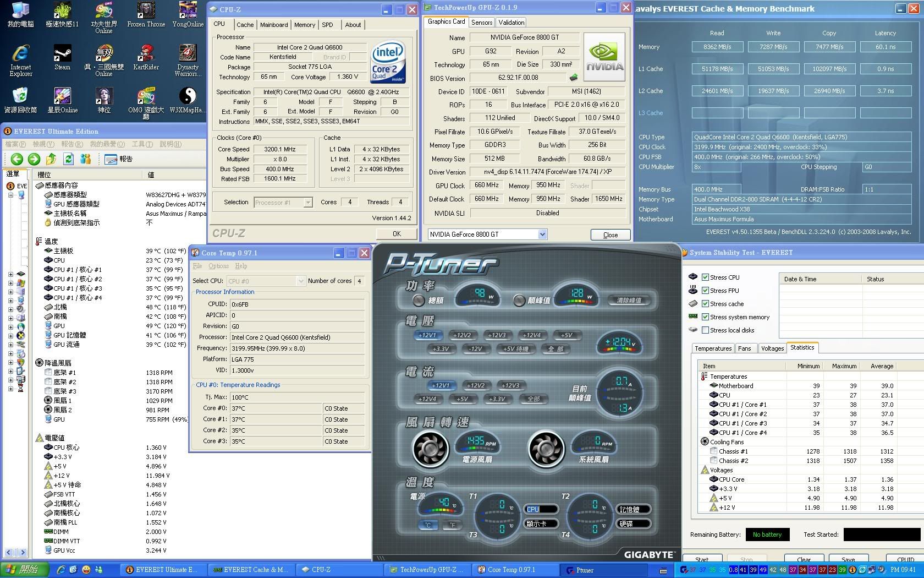924x578 pixels.
Task: Click the Core Speed field in CPU-Z
Action: click(x=280, y=149)
